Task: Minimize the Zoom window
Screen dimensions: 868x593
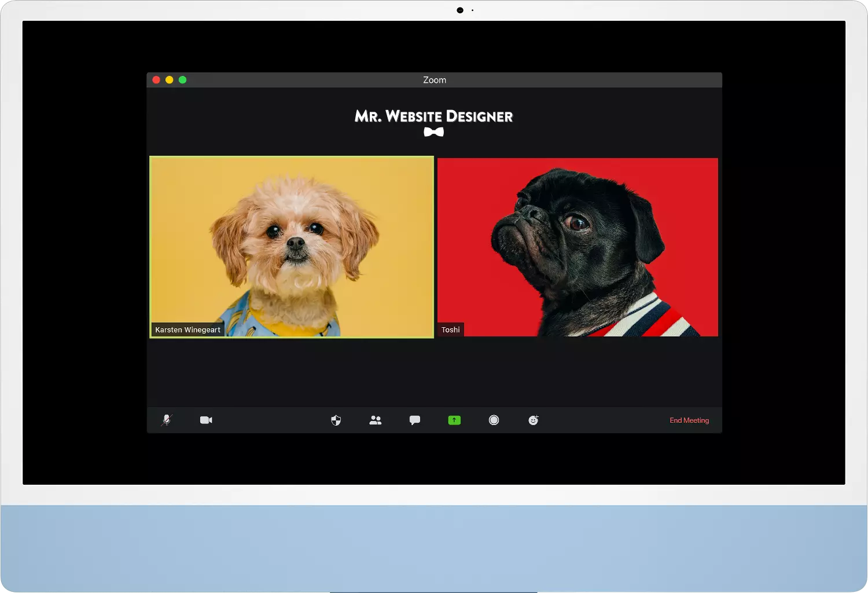Action: 170,79
